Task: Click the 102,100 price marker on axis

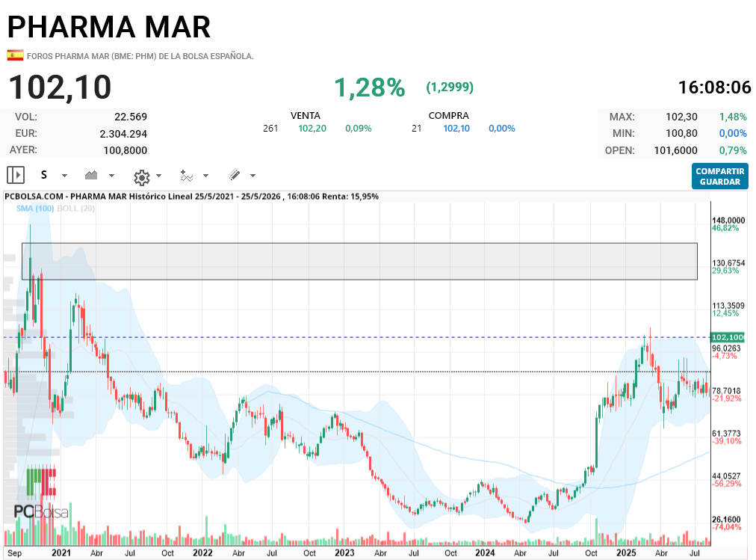Action: point(728,338)
